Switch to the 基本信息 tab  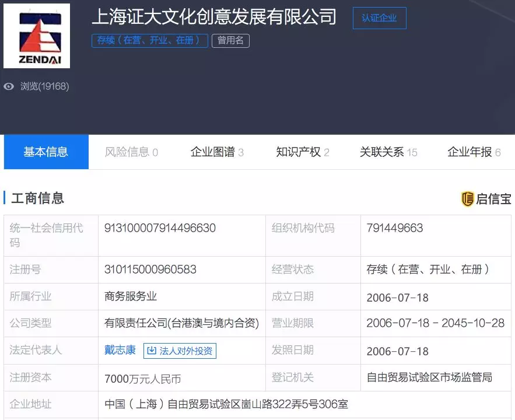point(46,152)
